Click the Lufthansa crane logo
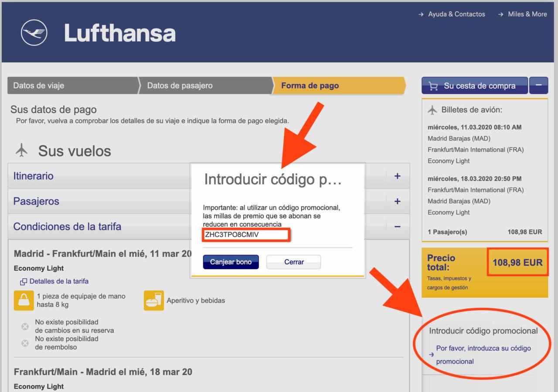558x392 pixels. (34, 33)
